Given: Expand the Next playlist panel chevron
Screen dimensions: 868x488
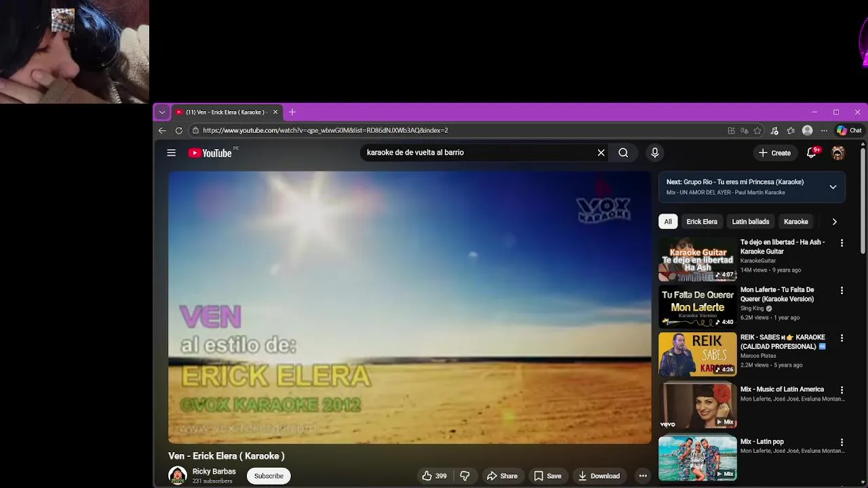Looking at the screenshot, I should (x=833, y=187).
